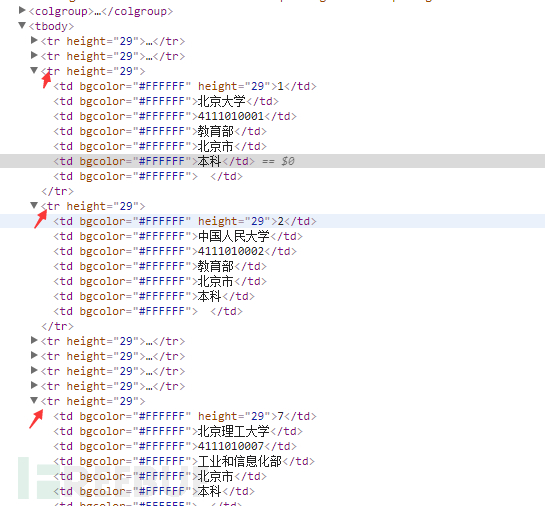Select the td with code 4111010001
Viewport: 545px width, 506px height.
click(175, 116)
